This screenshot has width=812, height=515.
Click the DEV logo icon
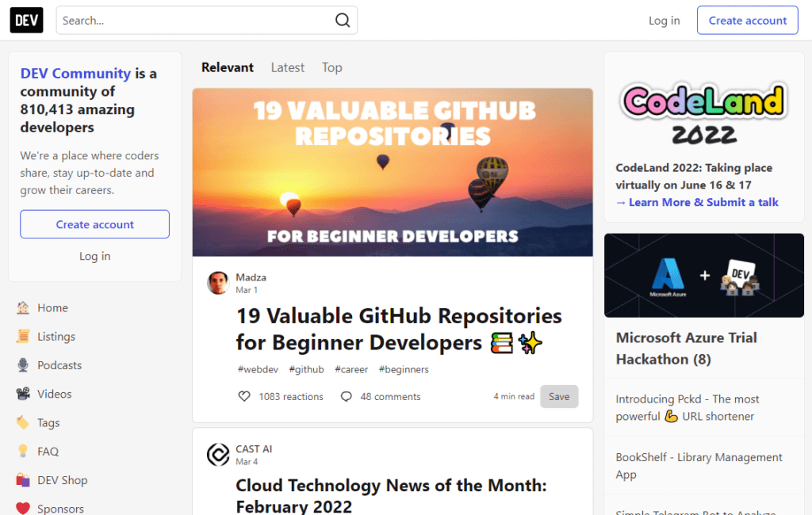26,20
